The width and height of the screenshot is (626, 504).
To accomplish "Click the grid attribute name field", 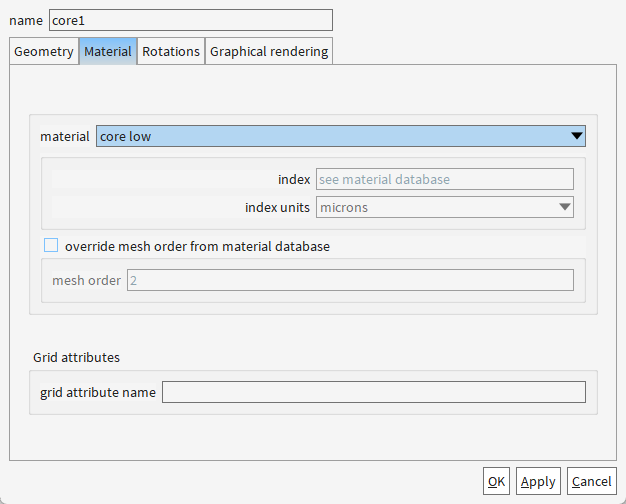I will (x=374, y=392).
